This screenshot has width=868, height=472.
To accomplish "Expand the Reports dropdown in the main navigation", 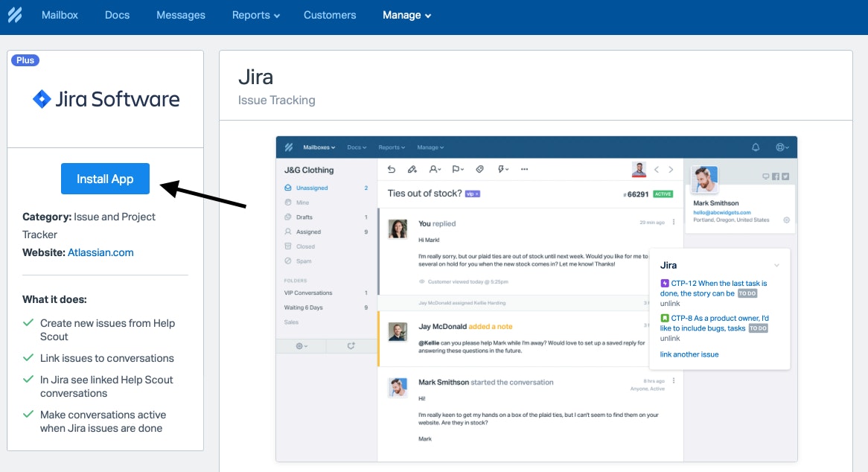I will [256, 15].
